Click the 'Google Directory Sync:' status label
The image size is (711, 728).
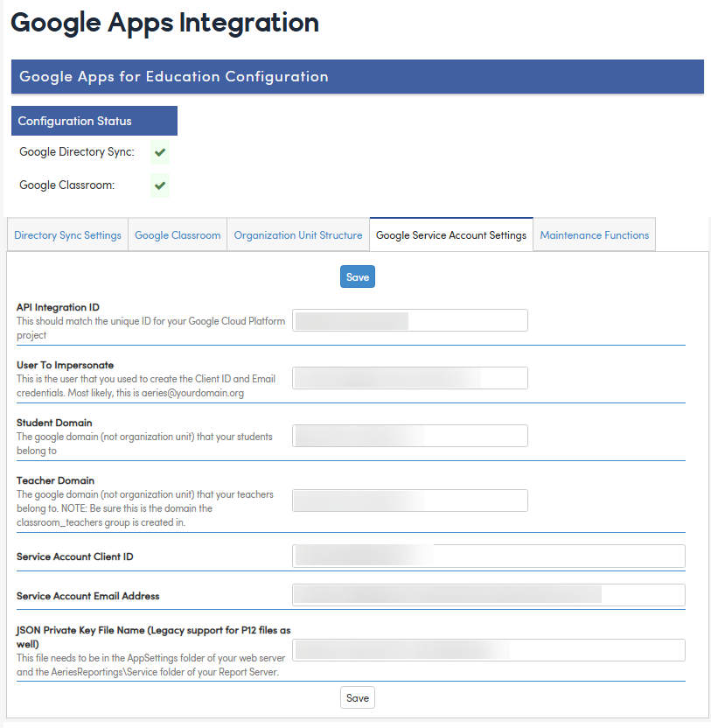point(77,152)
